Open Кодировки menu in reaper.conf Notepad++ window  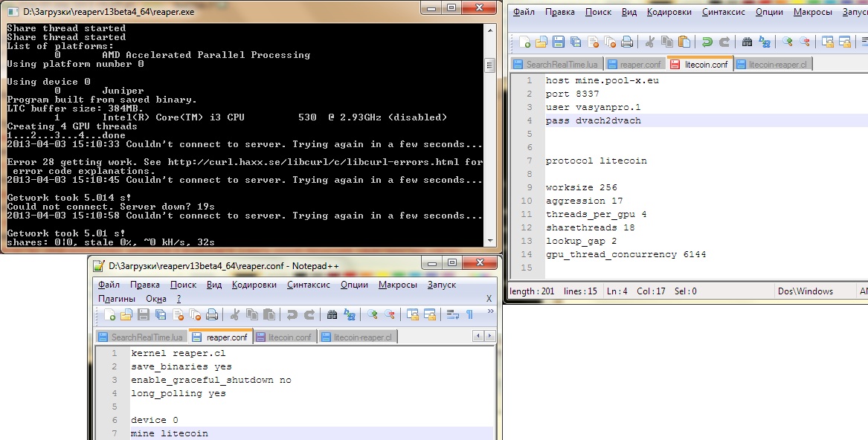[254, 285]
